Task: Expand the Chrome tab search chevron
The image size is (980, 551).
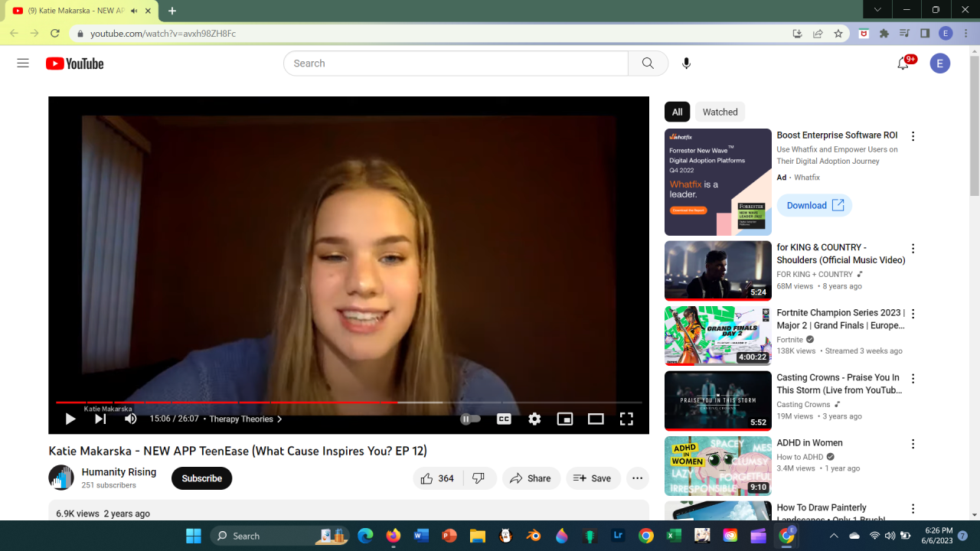Action: 877,10
